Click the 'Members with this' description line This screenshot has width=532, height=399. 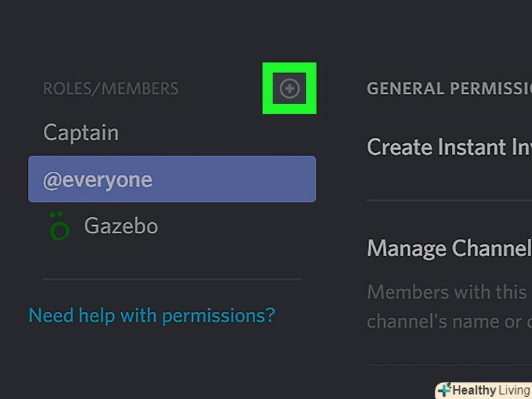pyautogui.click(x=446, y=292)
